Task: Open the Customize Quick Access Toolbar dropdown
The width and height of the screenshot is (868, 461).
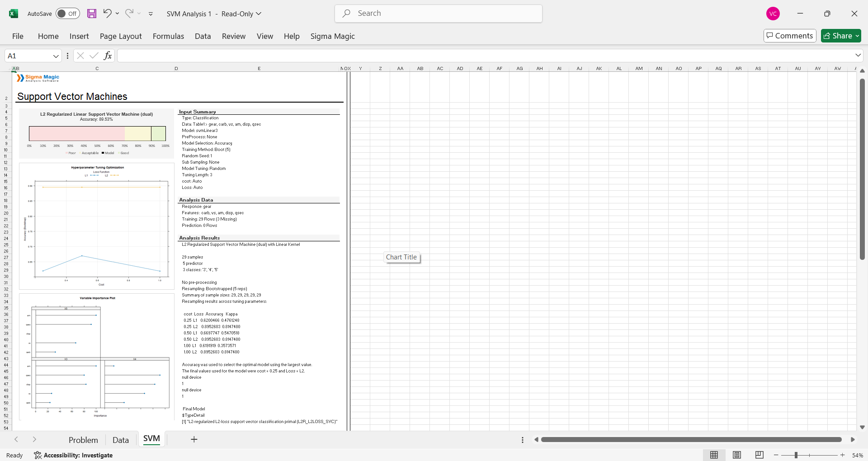Action: 151,14
